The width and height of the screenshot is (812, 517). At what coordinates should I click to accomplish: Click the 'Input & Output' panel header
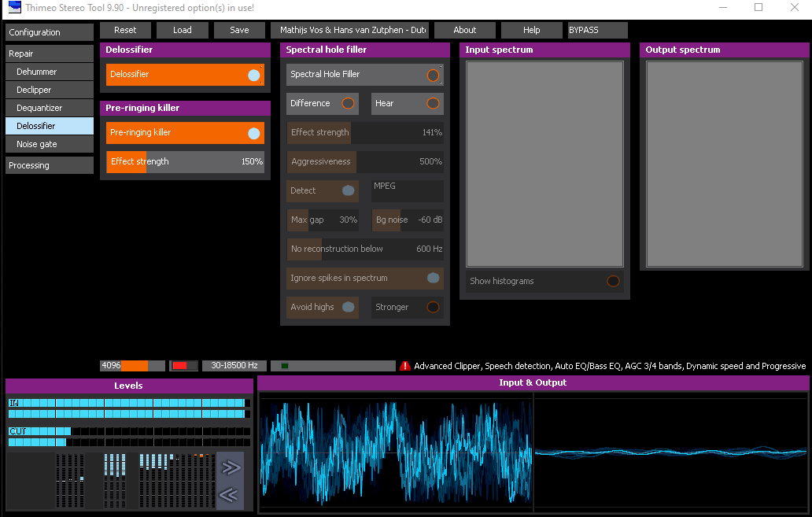tap(533, 382)
